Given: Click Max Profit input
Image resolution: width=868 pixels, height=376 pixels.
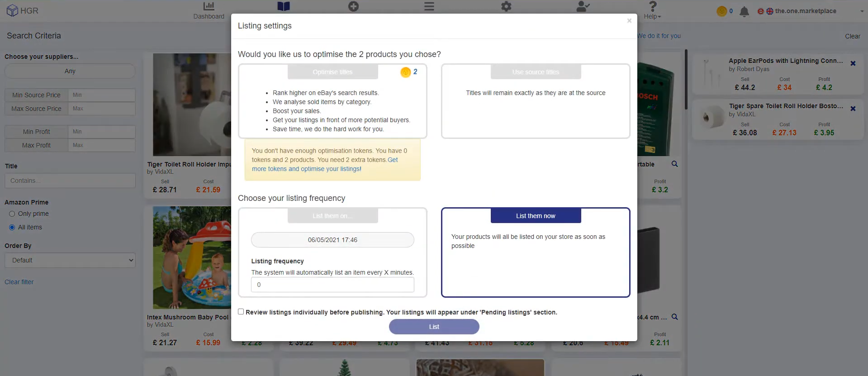Looking at the screenshot, I should pos(101,145).
